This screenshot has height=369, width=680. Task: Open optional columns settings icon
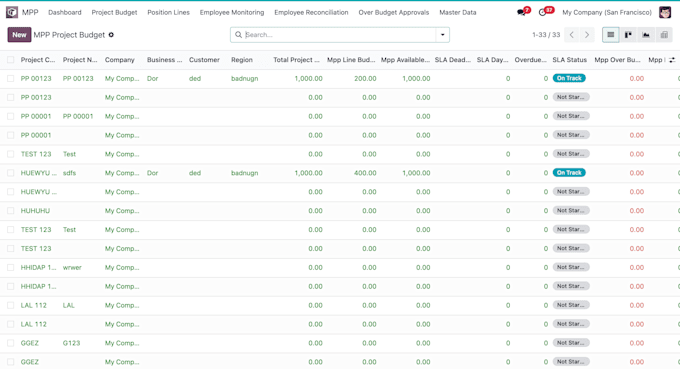(672, 60)
